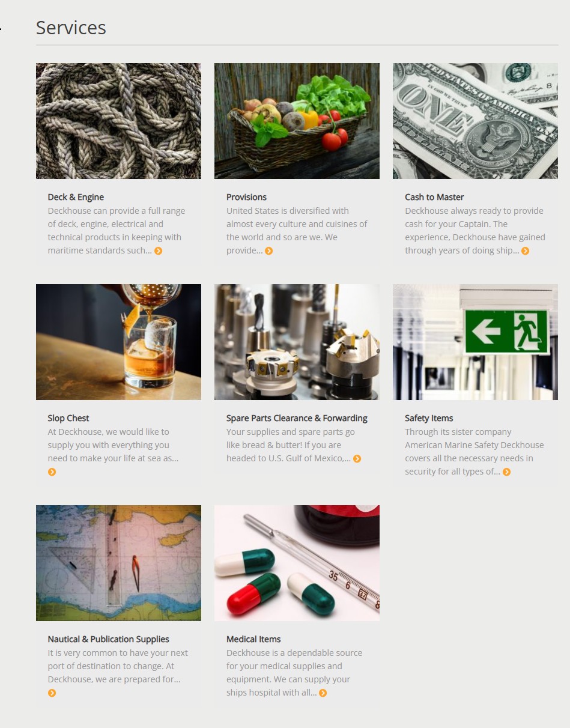Open the Deck & Engine title link

click(x=76, y=197)
